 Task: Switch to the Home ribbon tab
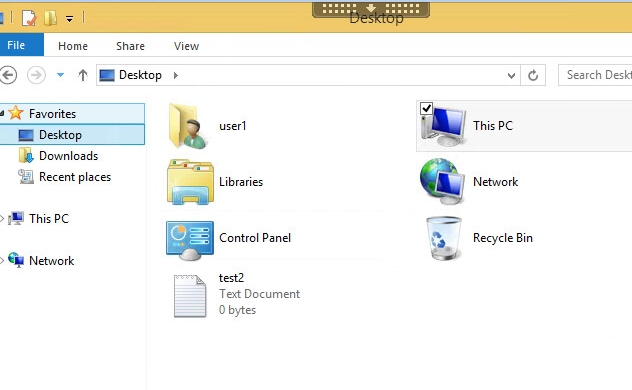click(73, 46)
